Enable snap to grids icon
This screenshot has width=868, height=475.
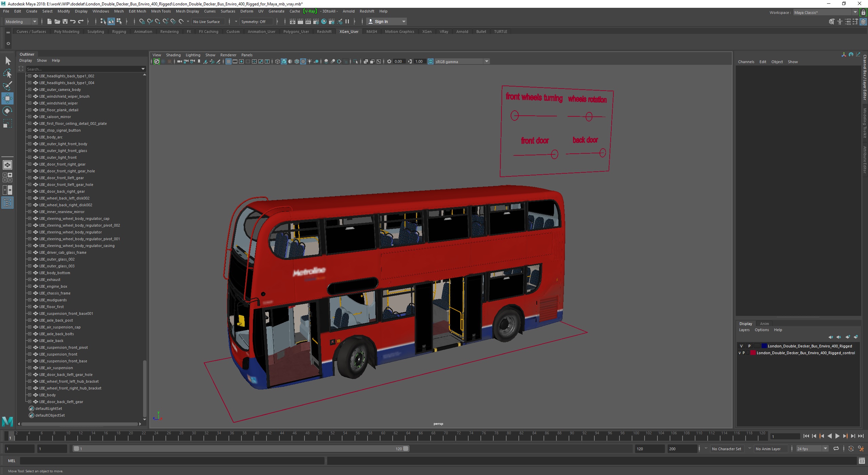pyautogui.click(x=142, y=21)
